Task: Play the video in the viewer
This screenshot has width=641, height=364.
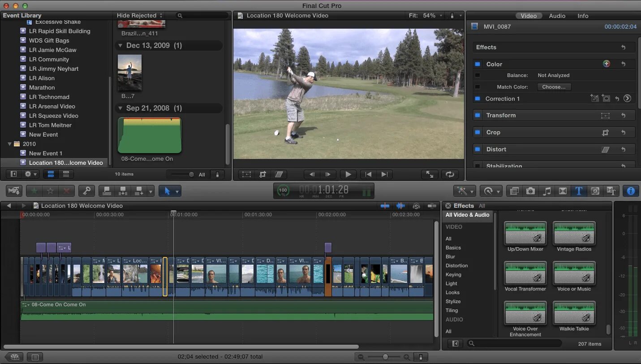Action: coord(348,175)
